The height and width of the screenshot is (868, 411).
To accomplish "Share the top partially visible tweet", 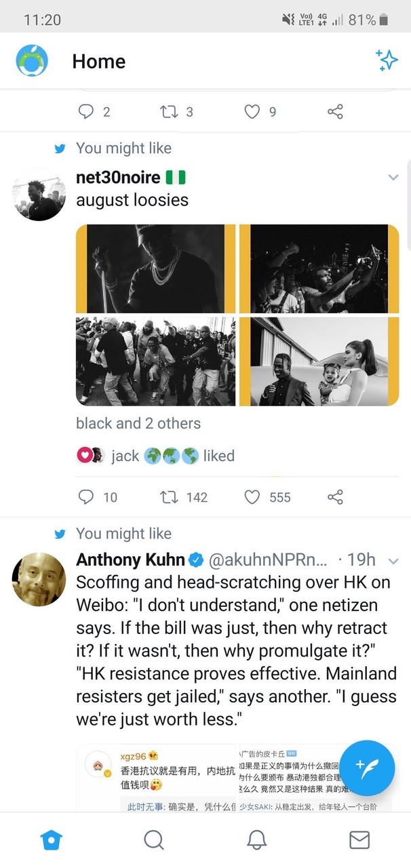I will 335,111.
